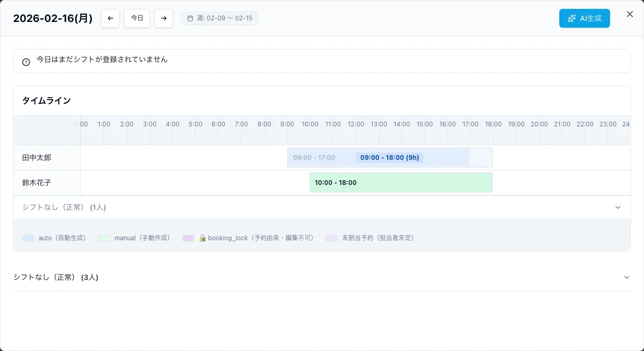Select 鈴木花子's 10:00 - 18:00 shift block
644x351 pixels.
[x=401, y=182]
